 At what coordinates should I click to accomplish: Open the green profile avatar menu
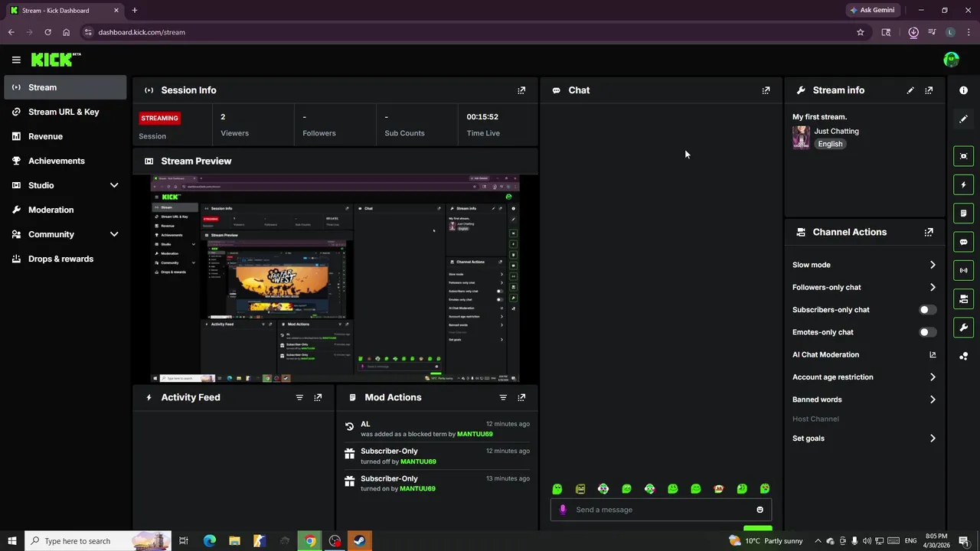pos(951,60)
